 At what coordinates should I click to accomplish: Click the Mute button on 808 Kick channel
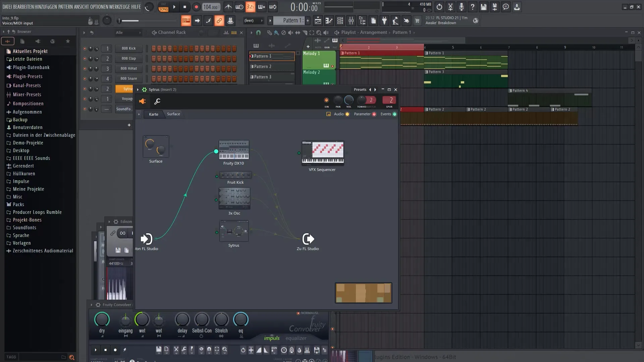(84, 48)
